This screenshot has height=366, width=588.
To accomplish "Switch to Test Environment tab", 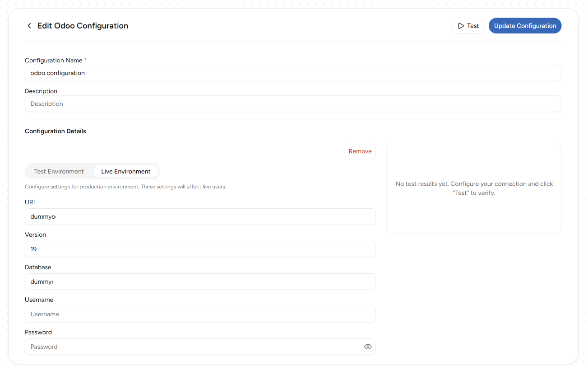I will [x=59, y=171].
